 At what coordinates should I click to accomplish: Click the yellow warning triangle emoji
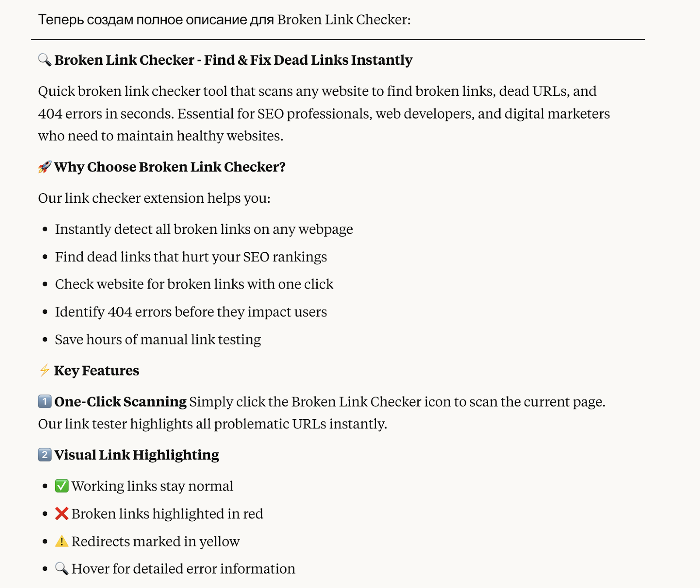click(62, 541)
